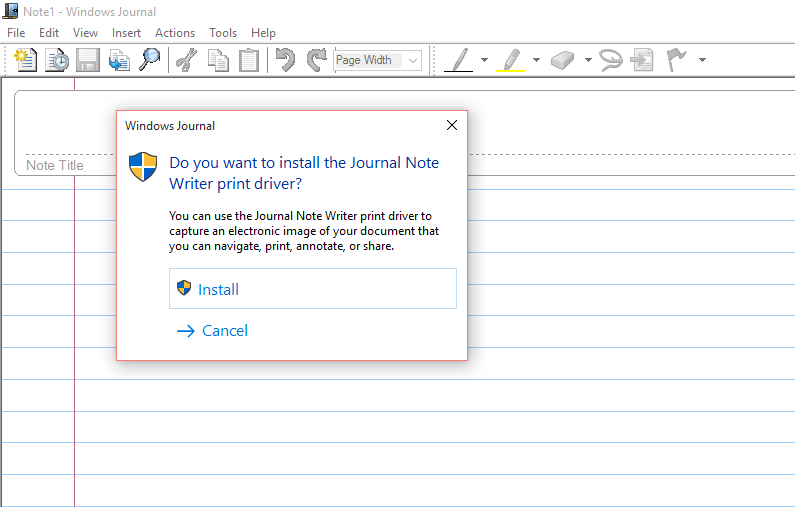
Task: Open the recent notes icon with clock
Action: 57,60
